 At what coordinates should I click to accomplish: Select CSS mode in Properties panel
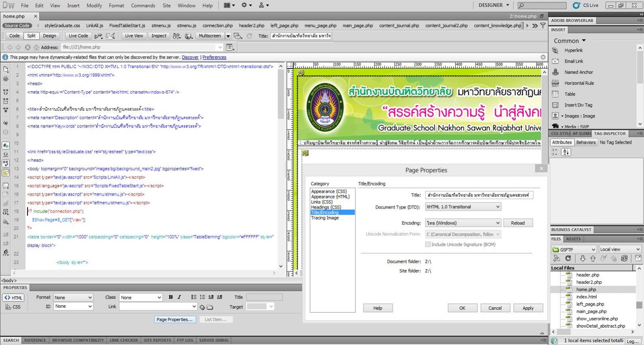coord(13,307)
